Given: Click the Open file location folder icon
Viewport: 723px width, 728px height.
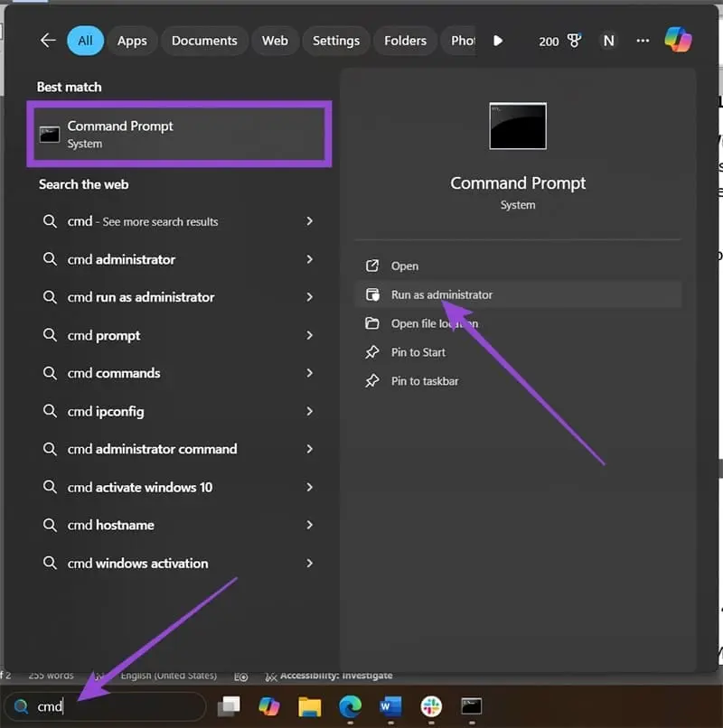Looking at the screenshot, I should pyautogui.click(x=372, y=323).
